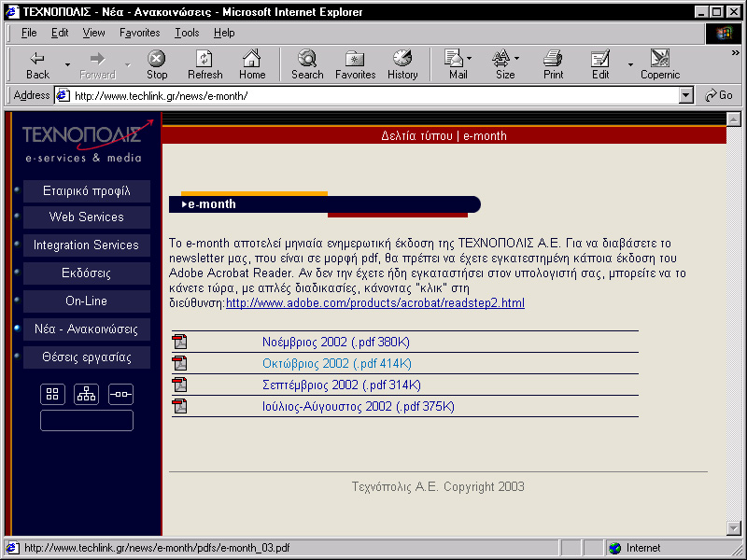Open the View menu
This screenshot has height=560, width=747.
coord(93,33)
